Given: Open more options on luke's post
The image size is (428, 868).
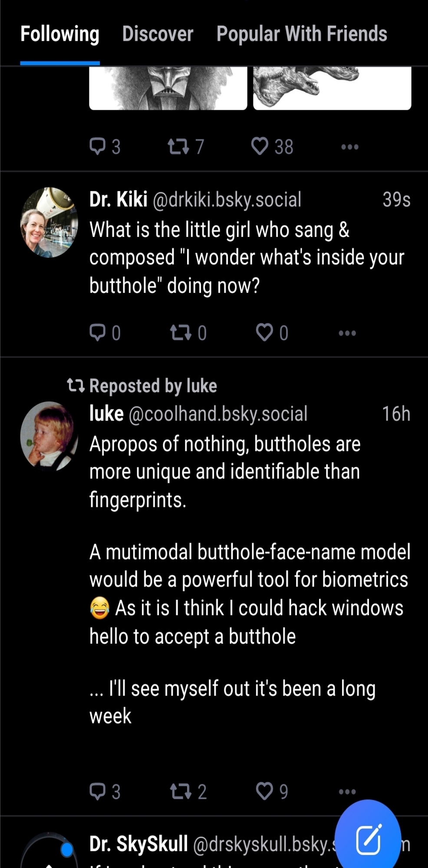Looking at the screenshot, I should (x=347, y=792).
